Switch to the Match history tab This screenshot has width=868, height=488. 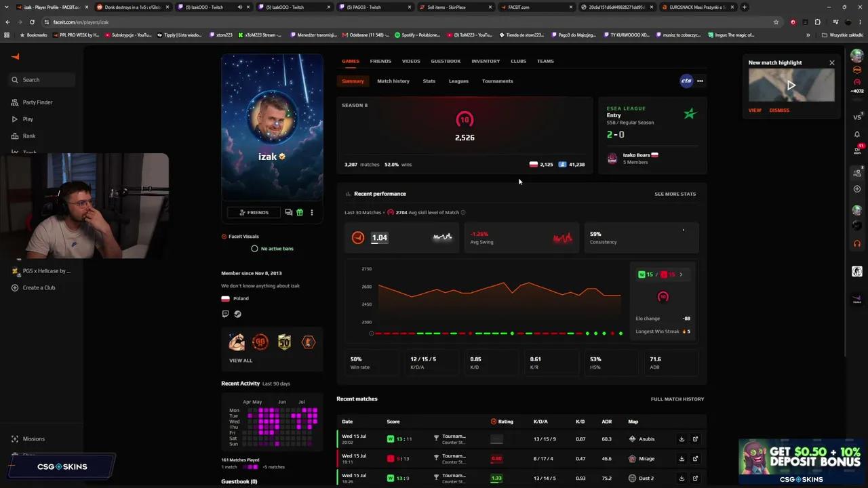tap(393, 81)
